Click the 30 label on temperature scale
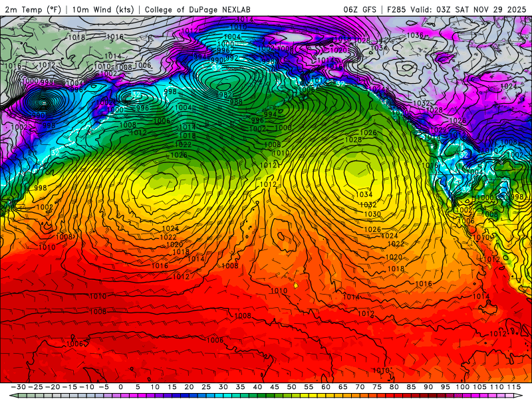 pos(223,387)
